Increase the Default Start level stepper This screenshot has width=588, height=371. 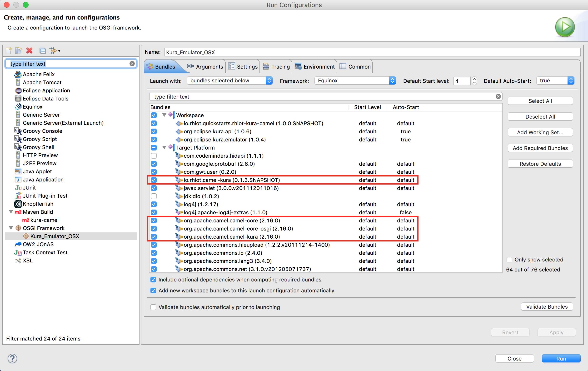click(x=474, y=79)
